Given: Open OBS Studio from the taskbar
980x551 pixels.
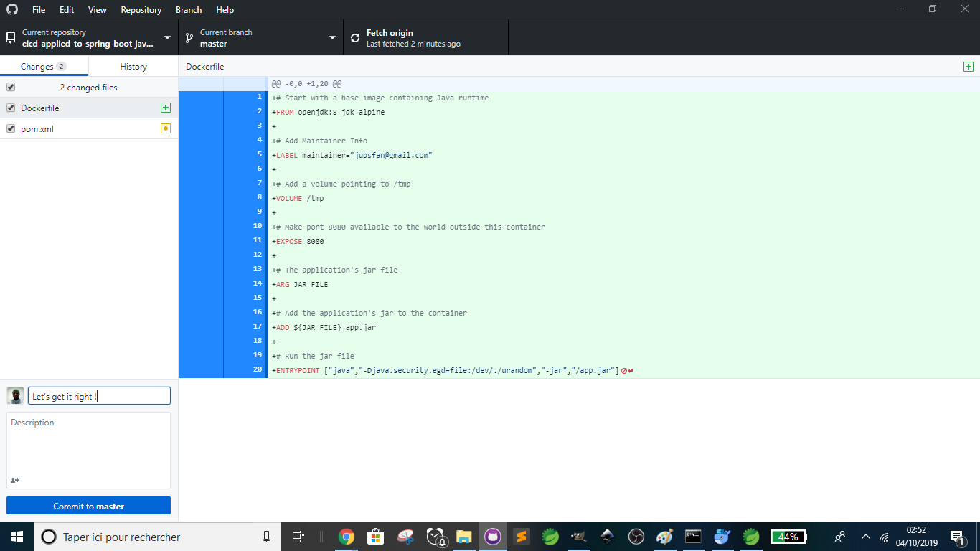Looking at the screenshot, I should [636, 537].
